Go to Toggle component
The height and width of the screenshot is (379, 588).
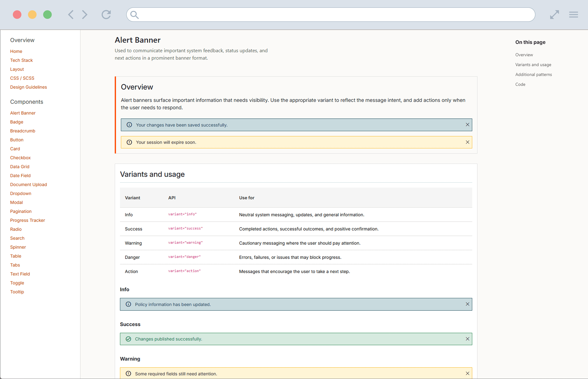tap(17, 283)
